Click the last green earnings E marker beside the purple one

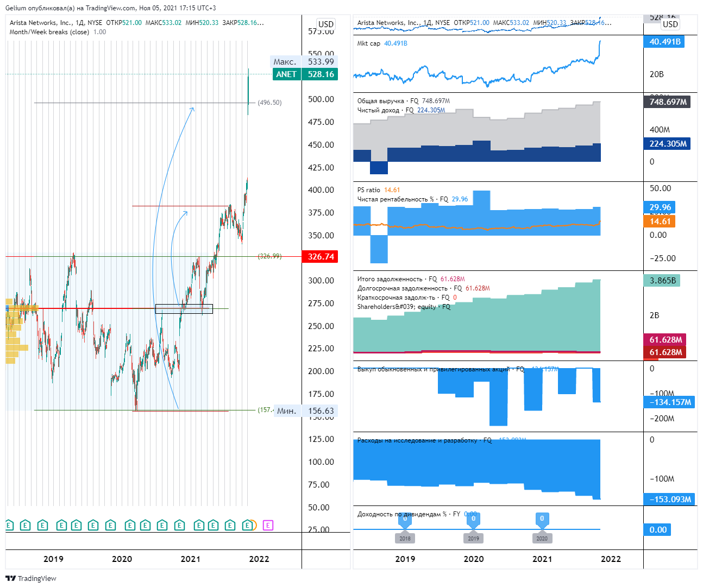[x=248, y=525]
